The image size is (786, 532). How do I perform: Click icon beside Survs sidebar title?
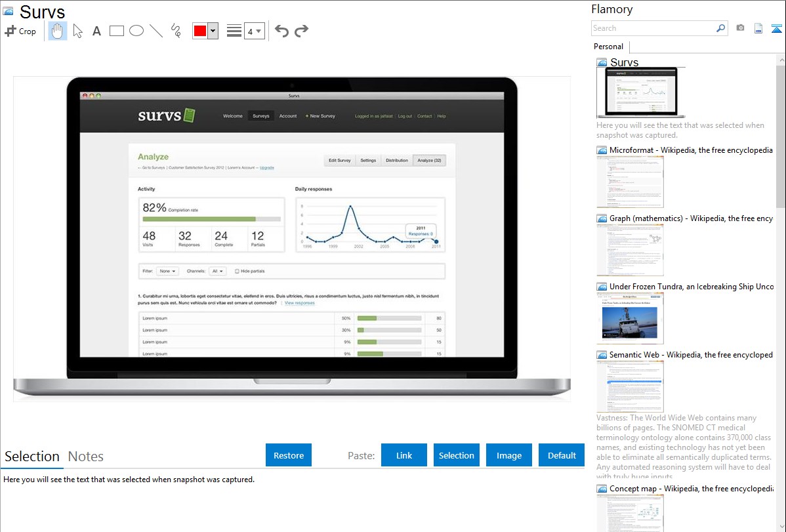(x=602, y=62)
